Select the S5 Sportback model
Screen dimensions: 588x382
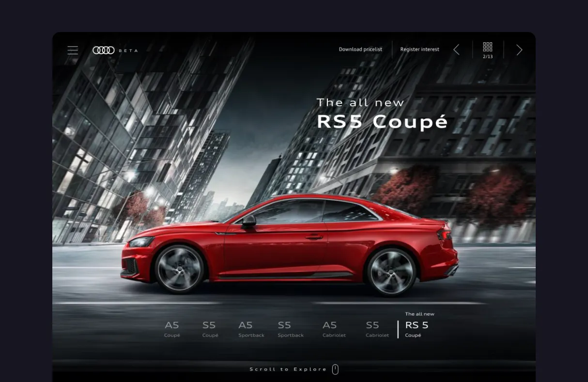click(291, 329)
